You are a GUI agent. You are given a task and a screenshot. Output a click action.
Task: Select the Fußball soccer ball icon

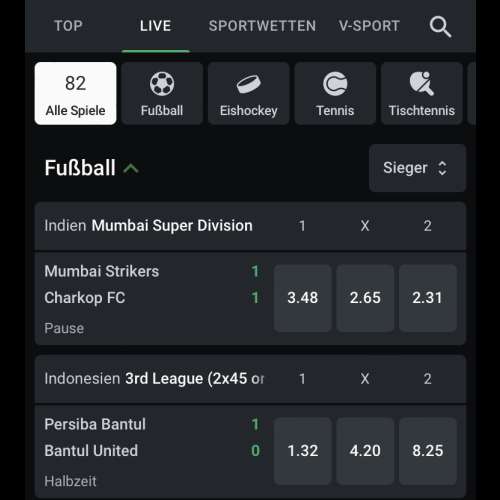click(162, 84)
